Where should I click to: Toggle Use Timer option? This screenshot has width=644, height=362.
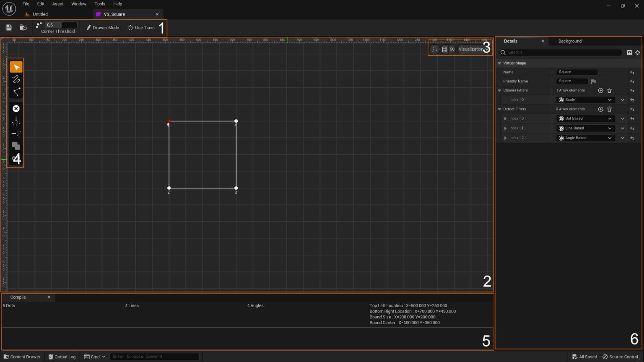(x=141, y=28)
